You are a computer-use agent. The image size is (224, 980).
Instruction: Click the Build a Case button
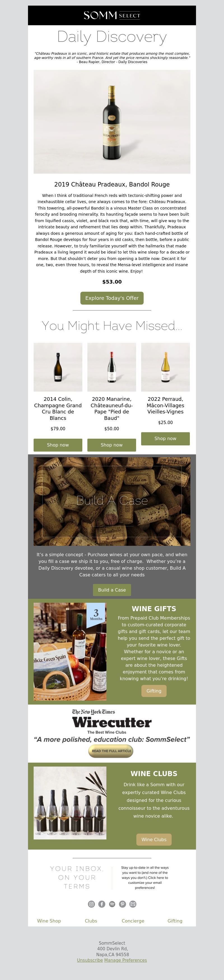point(112,590)
